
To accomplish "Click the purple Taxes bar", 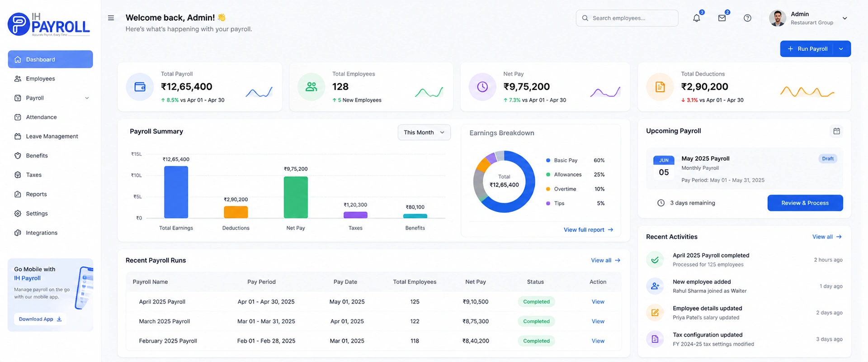I will click(355, 215).
